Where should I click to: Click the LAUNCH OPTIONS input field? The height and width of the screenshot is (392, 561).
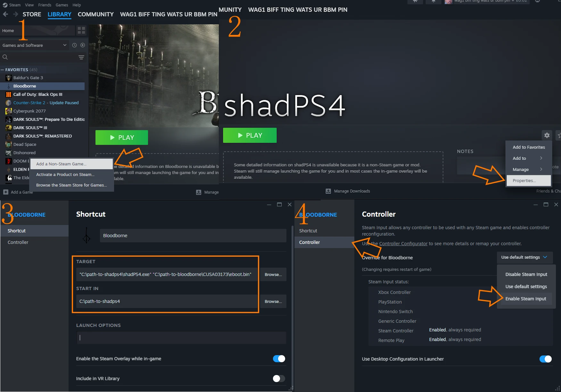pos(181,338)
